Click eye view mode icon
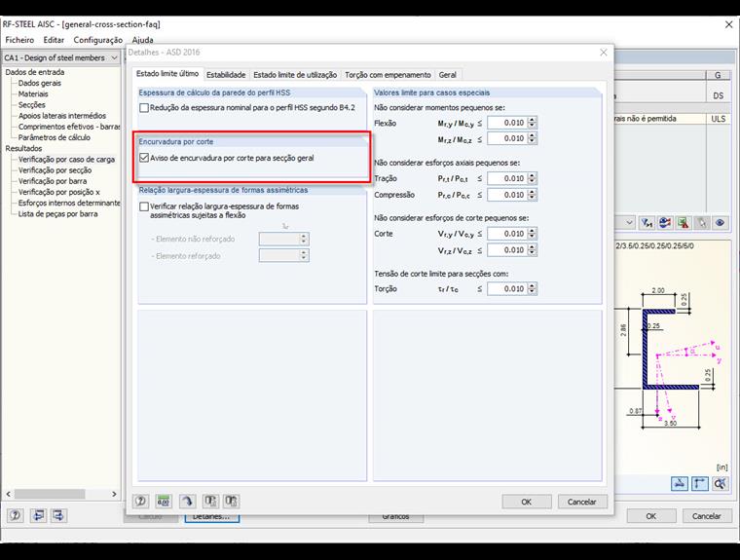740x560 pixels. pyautogui.click(x=721, y=223)
